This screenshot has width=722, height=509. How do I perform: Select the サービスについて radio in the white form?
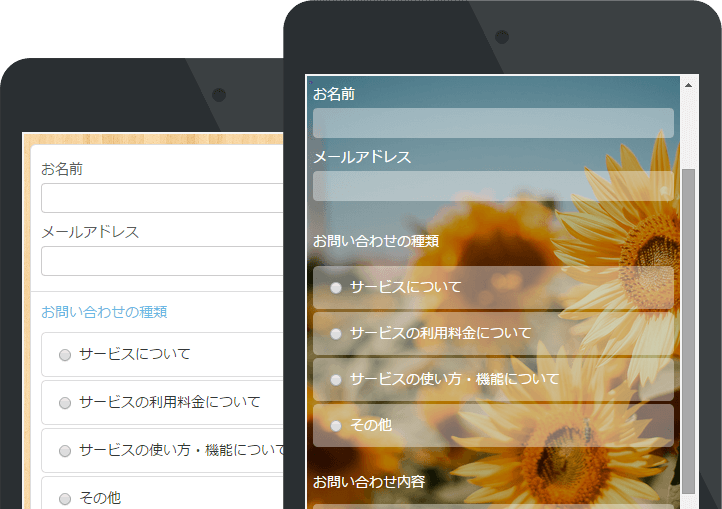tap(65, 354)
